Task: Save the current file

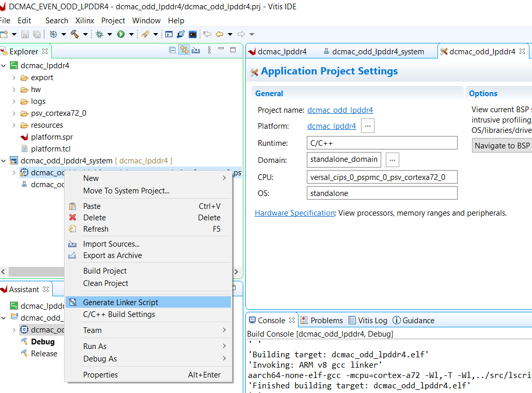Action: tap(24, 34)
